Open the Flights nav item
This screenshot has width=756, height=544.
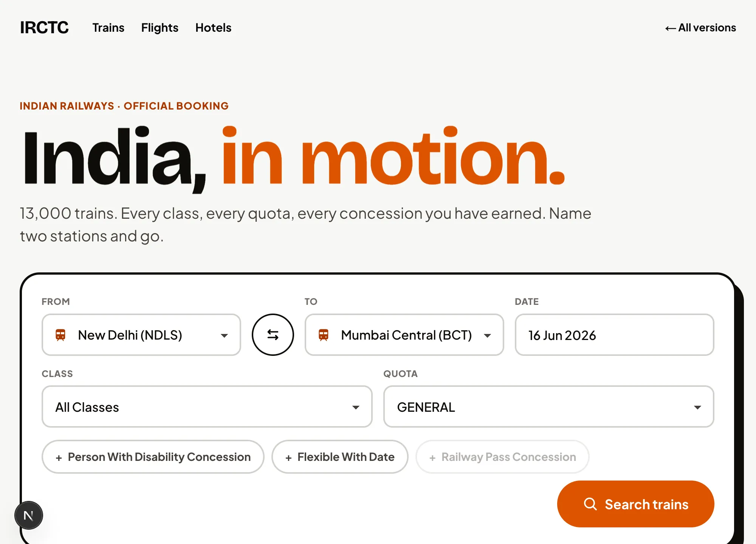160,28
